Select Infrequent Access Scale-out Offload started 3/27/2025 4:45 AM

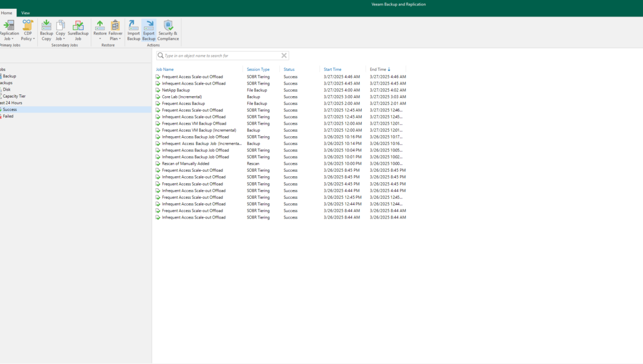coord(193,83)
